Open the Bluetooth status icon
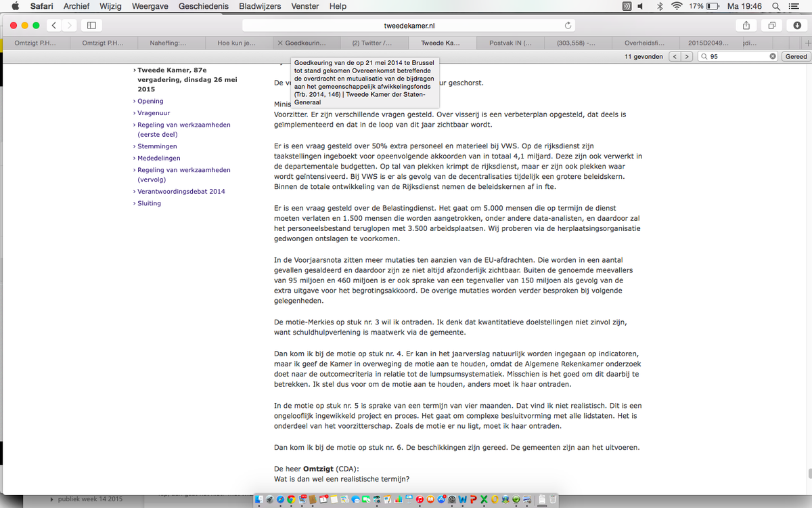 pyautogui.click(x=660, y=6)
